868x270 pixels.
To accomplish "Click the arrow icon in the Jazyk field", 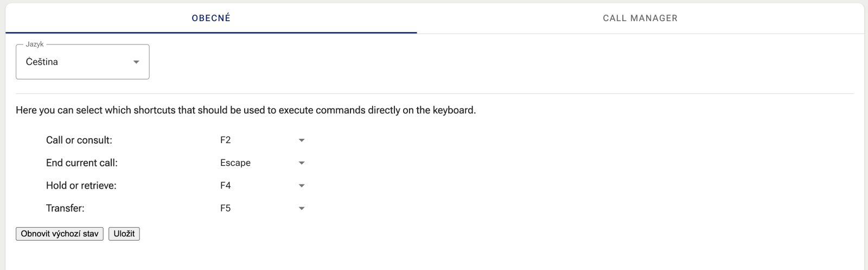I will coord(136,62).
